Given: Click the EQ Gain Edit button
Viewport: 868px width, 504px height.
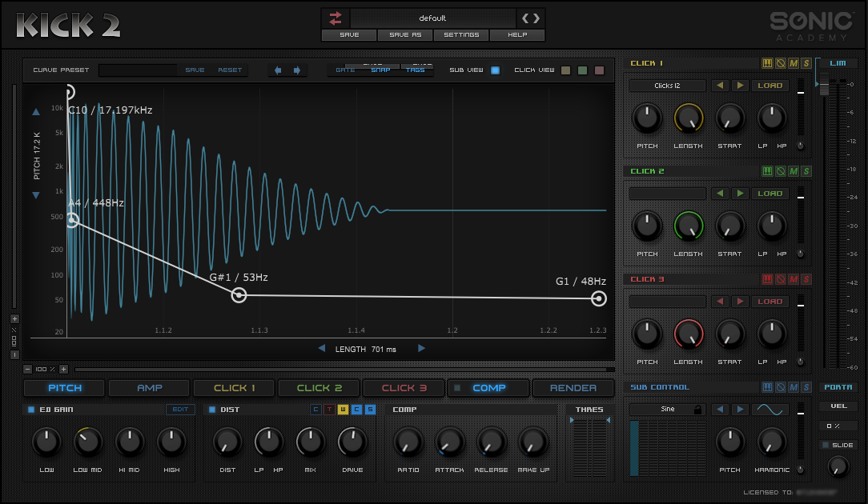Looking at the screenshot, I should tap(180, 410).
